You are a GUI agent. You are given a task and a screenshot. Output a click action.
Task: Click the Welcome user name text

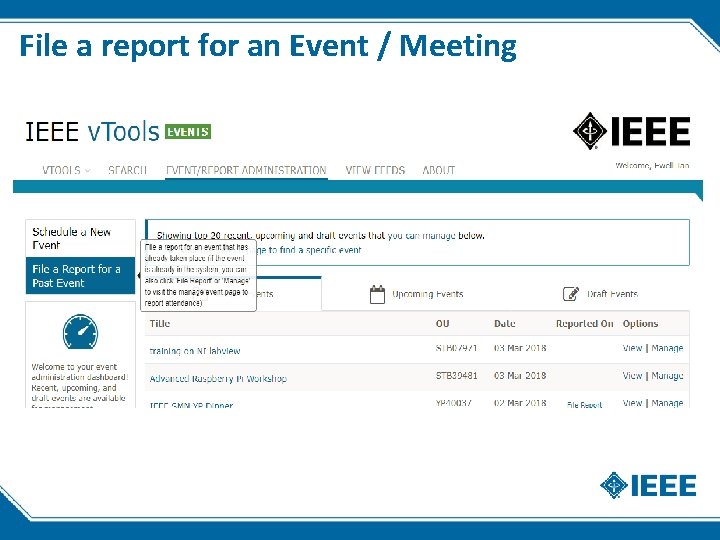pos(652,165)
